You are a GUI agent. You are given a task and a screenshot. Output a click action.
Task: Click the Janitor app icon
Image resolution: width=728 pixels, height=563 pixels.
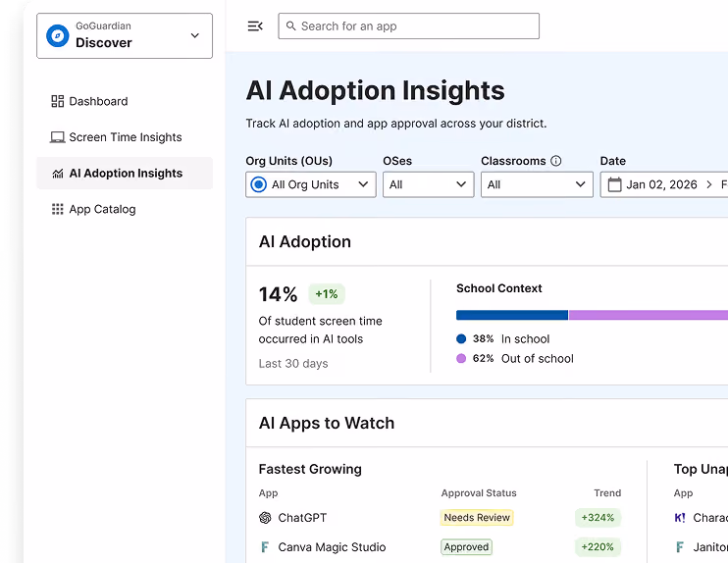[x=680, y=547]
